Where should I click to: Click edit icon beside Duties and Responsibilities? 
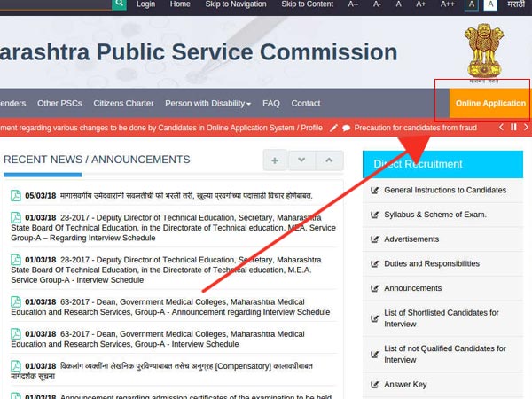(x=374, y=264)
